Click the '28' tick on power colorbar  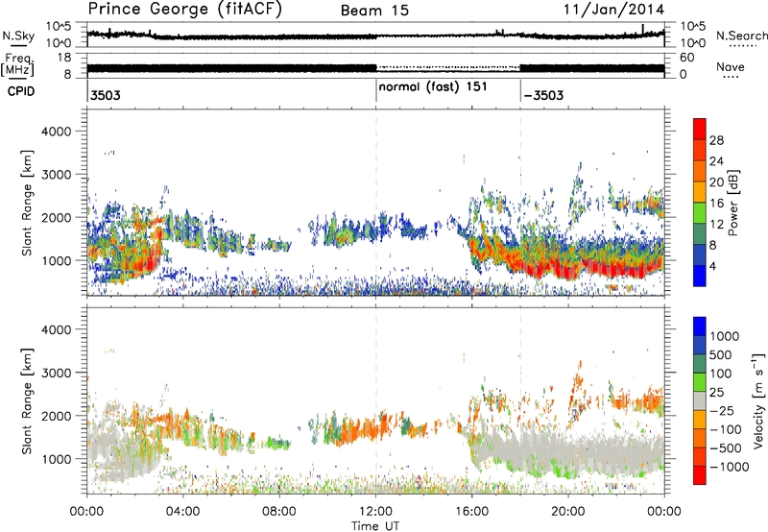[x=716, y=140]
